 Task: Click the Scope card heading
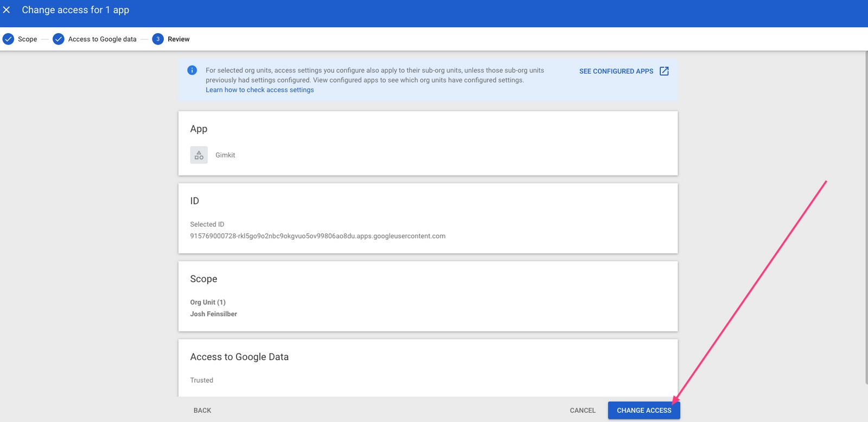[x=203, y=279]
